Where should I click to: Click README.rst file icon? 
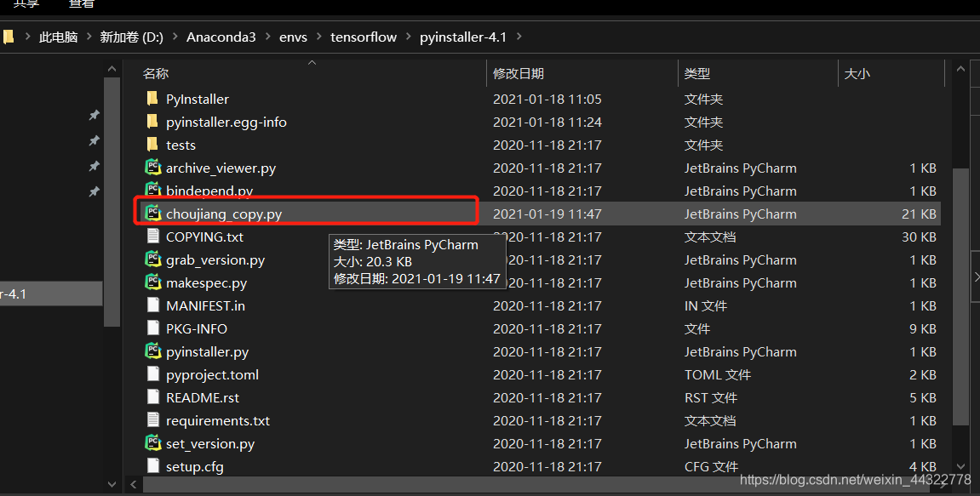click(x=153, y=397)
